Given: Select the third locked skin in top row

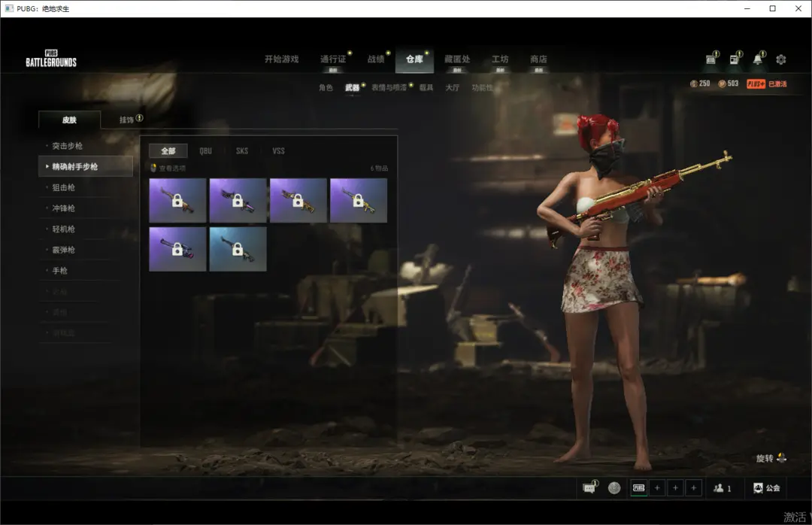Looking at the screenshot, I should [x=298, y=201].
